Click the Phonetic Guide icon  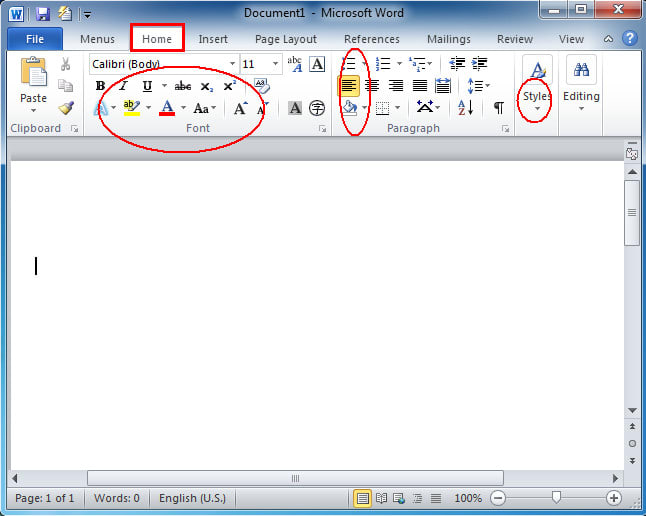pyautogui.click(x=295, y=64)
